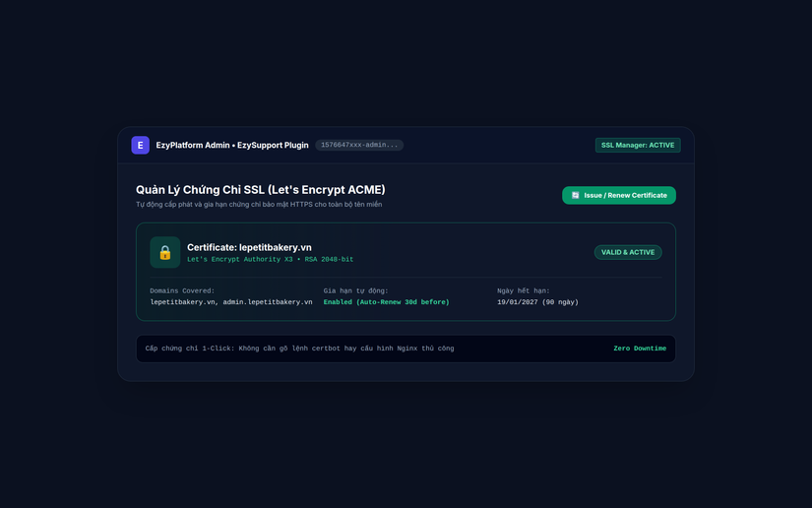Click Certificate: lepetitbakery.vn title
Image resolution: width=812 pixels, height=508 pixels.
[249, 247]
